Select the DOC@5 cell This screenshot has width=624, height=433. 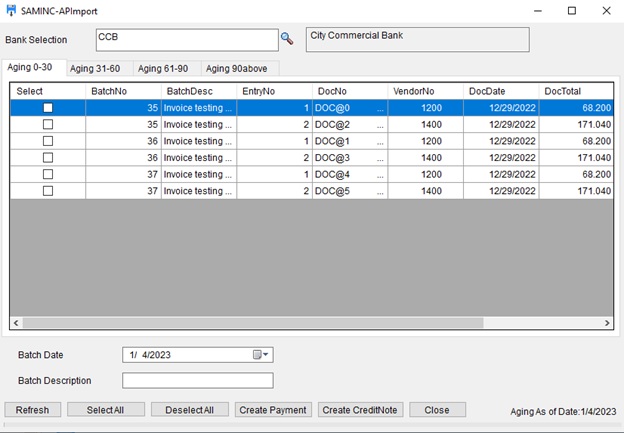click(350, 191)
